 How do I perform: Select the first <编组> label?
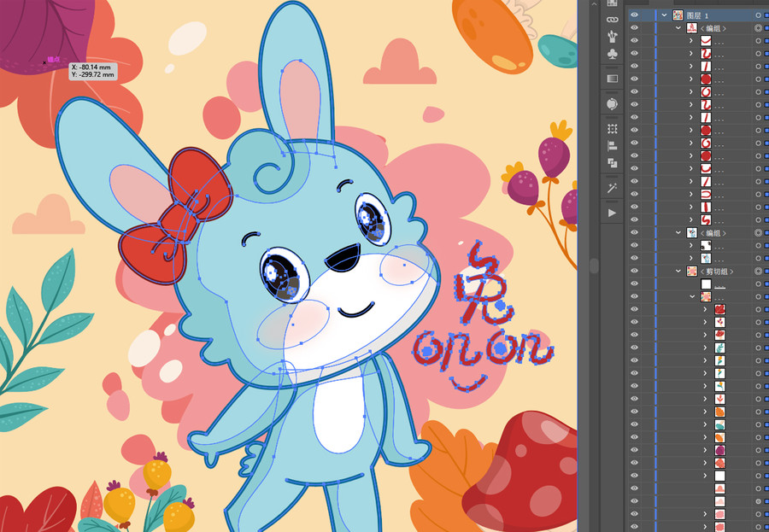[x=713, y=28]
